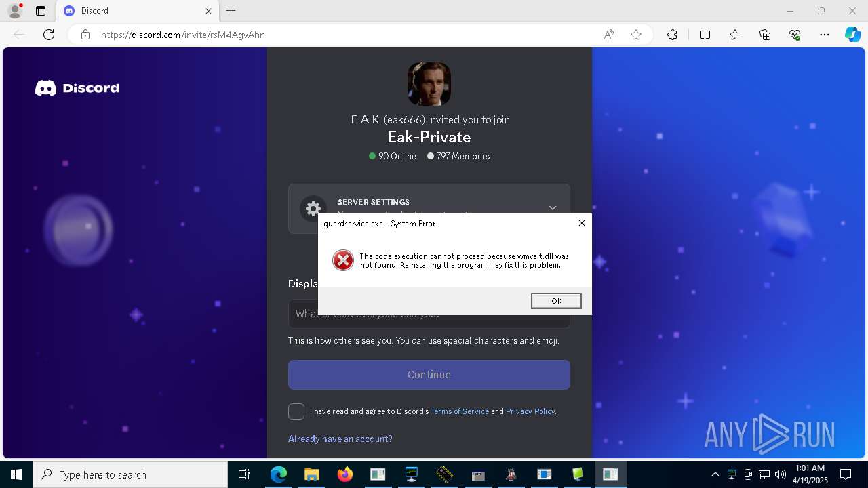Screen dimensions: 868x488
Task: Open the notifications center
Action: click(846, 474)
